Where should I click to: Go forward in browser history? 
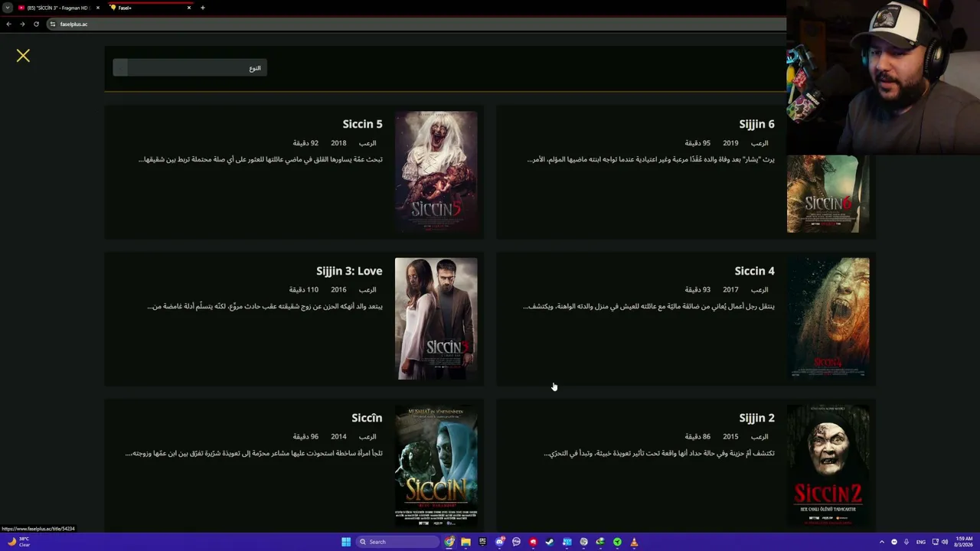22,24
